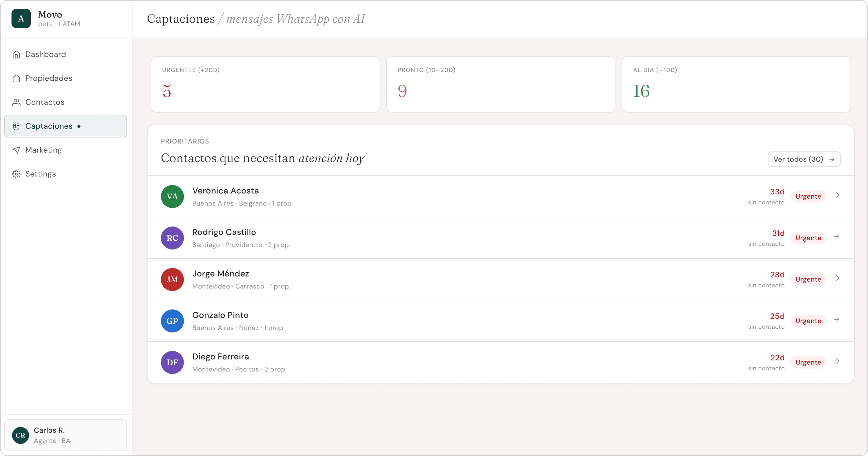Click the Contactos people icon
The height and width of the screenshot is (456, 868).
(16, 102)
